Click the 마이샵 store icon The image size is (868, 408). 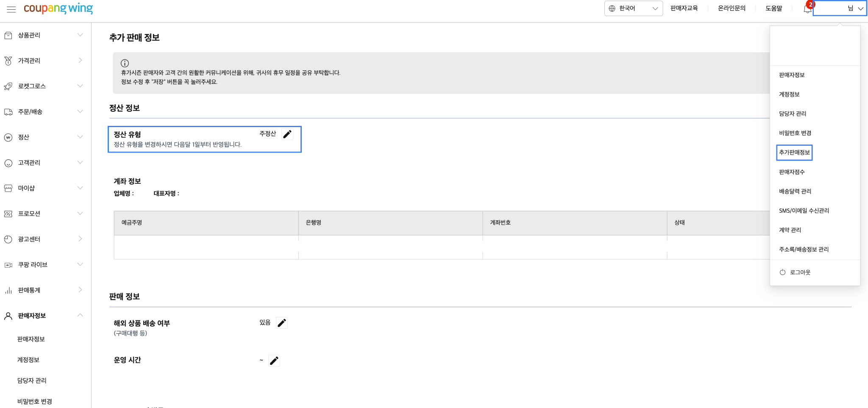coord(8,188)
